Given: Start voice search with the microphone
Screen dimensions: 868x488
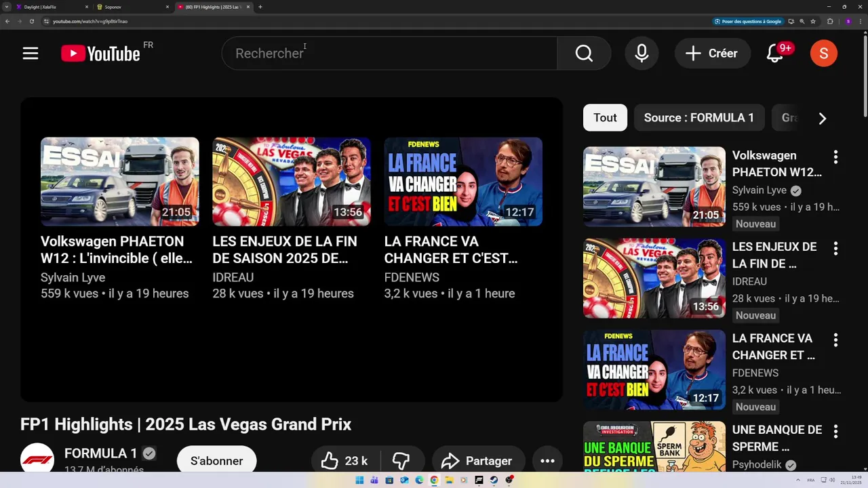Looking at the screenshot, I should pyautogui.click(x=642, y=54).
